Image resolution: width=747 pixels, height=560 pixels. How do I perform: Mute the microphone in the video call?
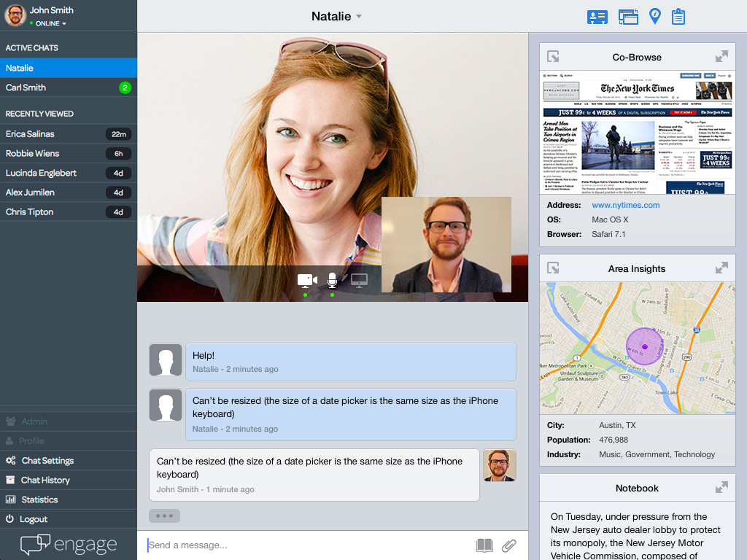332,279
